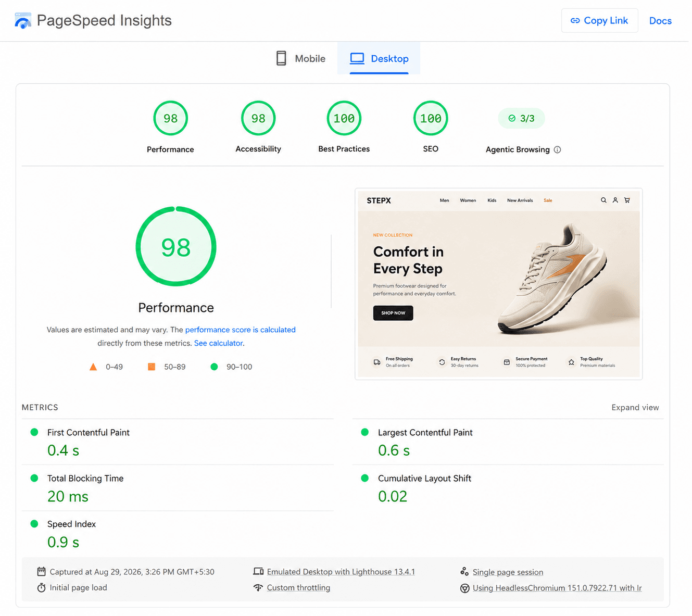Click the METRICS section heading
This screenshot has width=692, height=616.
click(40, 407)
